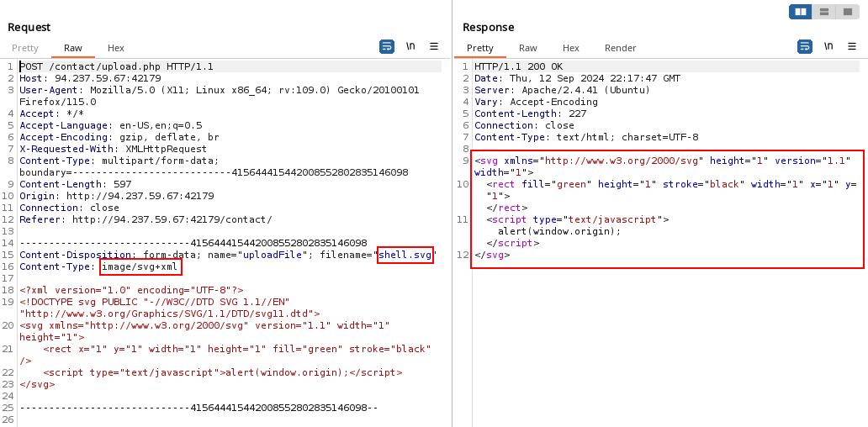The width and height of the screenshot is (868, 427).
Task: Toggle word wrap icon in Request panel
Action: click(x=387, y=47)
